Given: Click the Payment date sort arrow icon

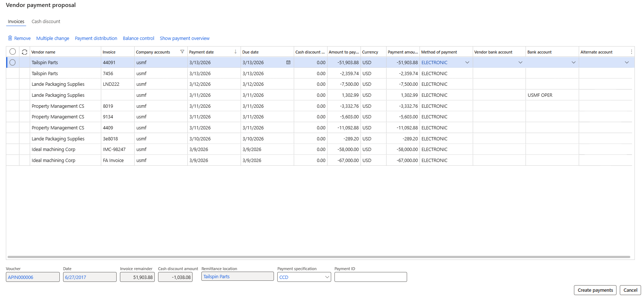Looking at the screenshot, I should point(235,52).
